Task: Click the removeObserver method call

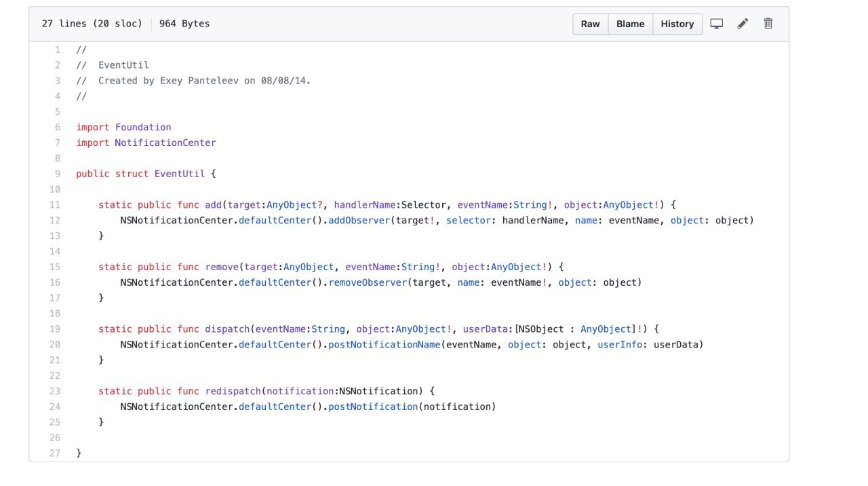Action: click(x=367, y=282)
